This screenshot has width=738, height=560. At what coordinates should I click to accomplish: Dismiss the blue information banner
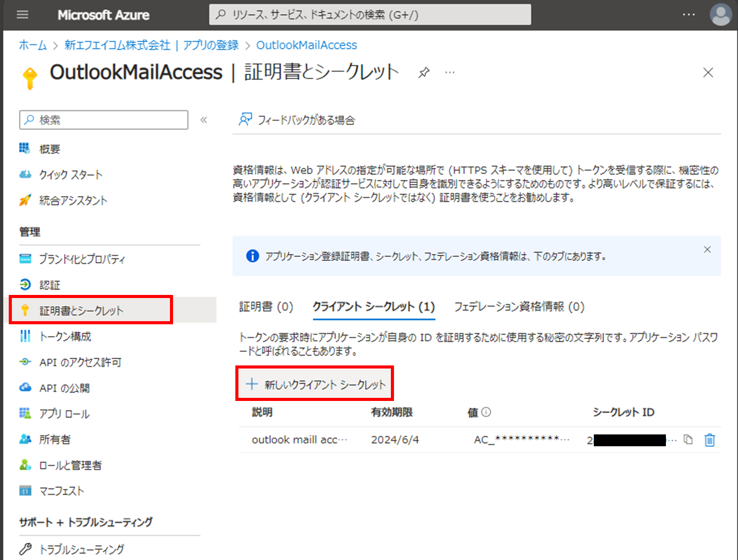pyautogui.click(x=707, y=250)
